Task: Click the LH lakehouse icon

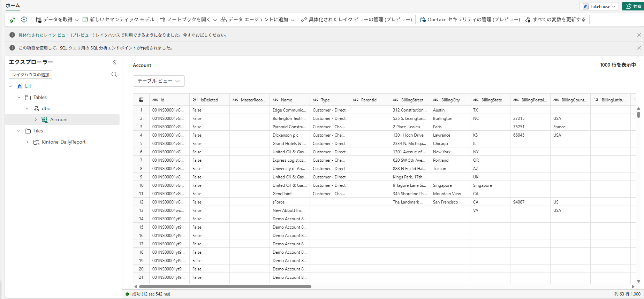Action: coord(20,86)
